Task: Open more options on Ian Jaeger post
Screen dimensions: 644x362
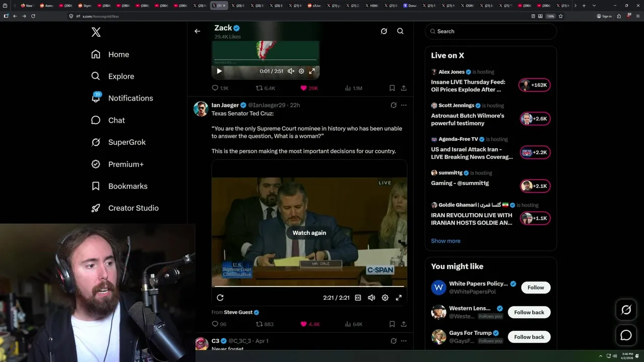Action: (x=404, y=105)
